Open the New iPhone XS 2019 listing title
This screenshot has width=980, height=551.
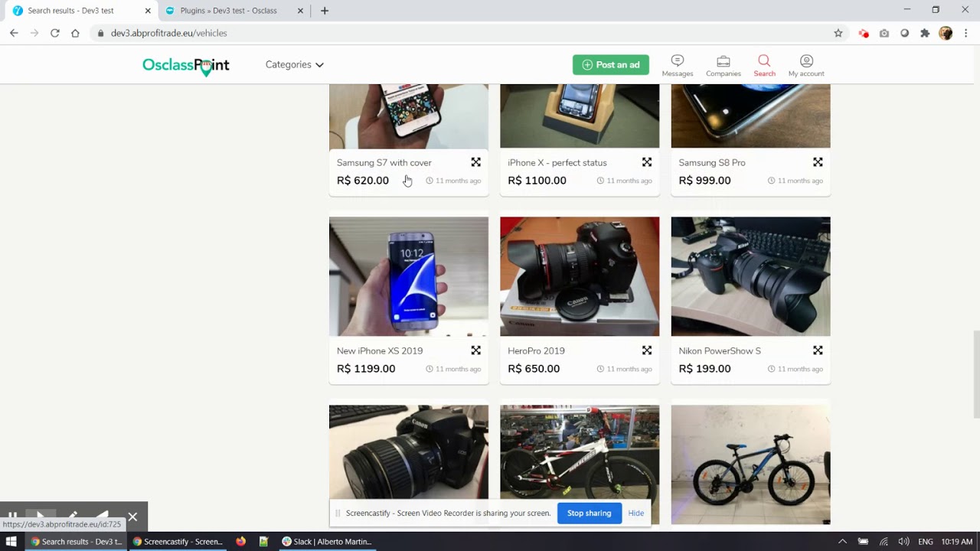point(380,350)
